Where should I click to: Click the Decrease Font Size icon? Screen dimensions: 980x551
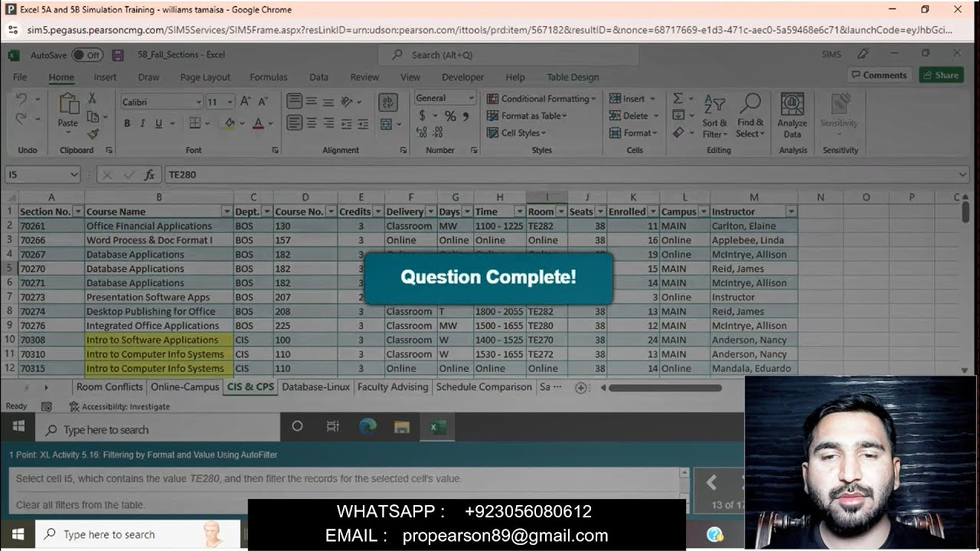263,101
